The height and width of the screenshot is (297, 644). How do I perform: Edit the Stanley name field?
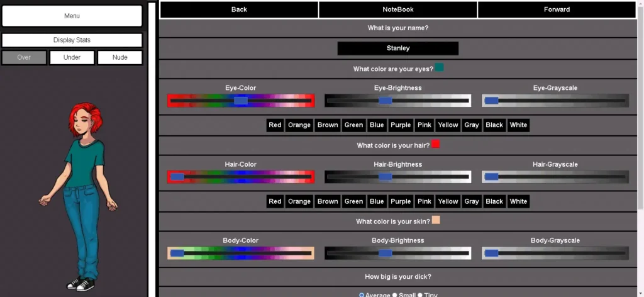397,48
